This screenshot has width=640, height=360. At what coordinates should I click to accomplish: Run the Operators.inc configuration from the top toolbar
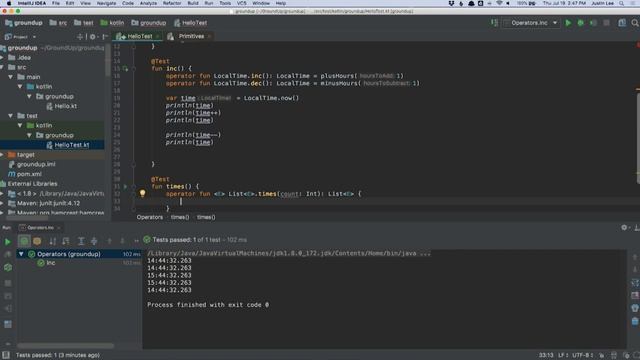point(568,23)
